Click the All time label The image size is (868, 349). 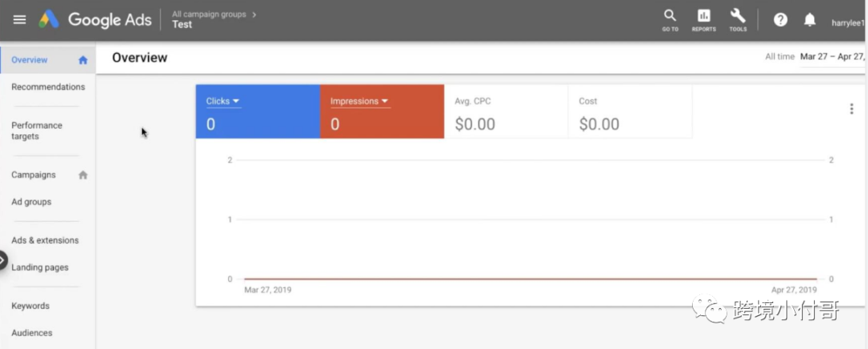780,56
